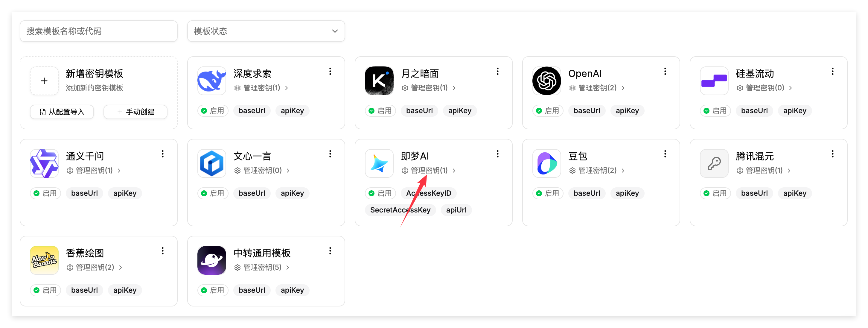868x328 pixels.
Task: Expand 管理密钥(1) for 深度求索
Action: [261, 88]
